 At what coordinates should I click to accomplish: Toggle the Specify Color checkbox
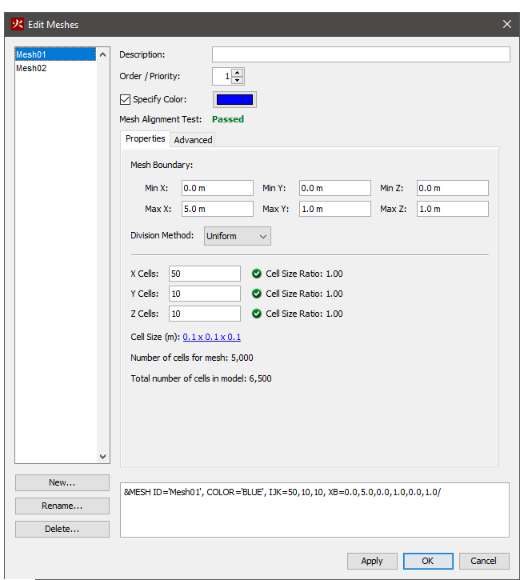coord(125,100)
